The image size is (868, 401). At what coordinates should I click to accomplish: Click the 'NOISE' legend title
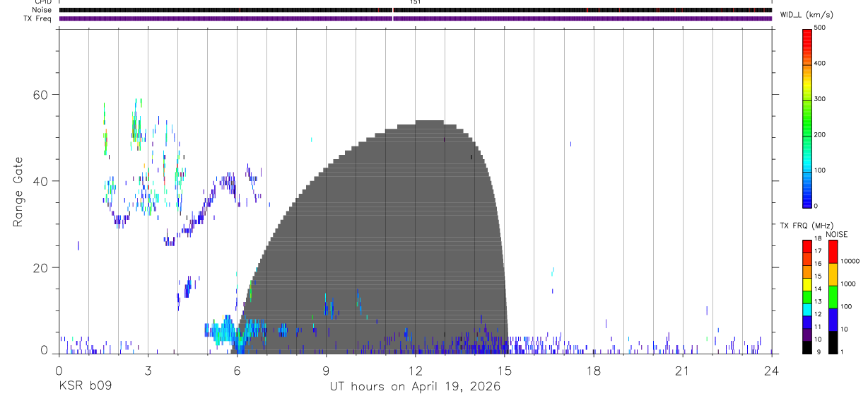[x=837, y=234]
